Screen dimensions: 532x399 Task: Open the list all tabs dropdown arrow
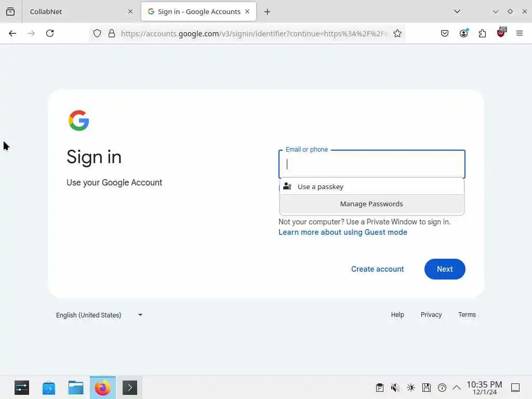tap(457, 11)
